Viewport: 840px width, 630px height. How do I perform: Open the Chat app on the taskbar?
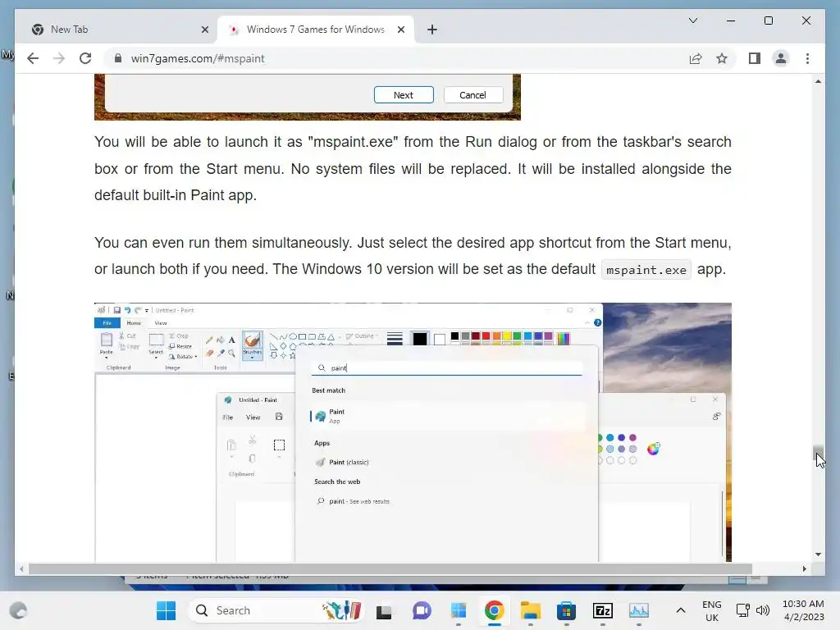click(422, 610)
